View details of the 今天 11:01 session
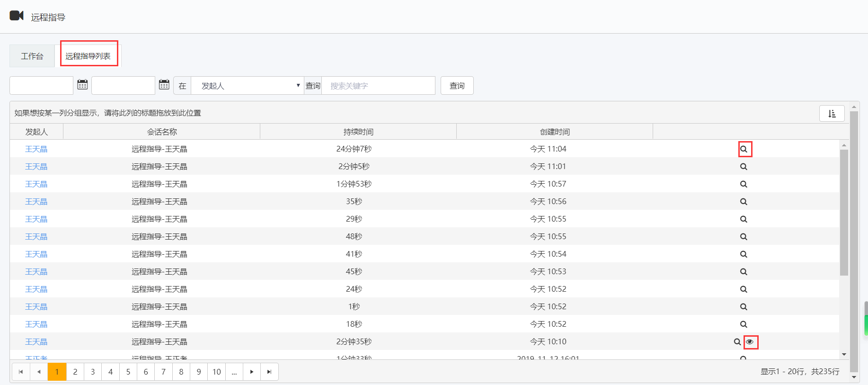This screenshot has height=385, width=868. click(744, 167)
